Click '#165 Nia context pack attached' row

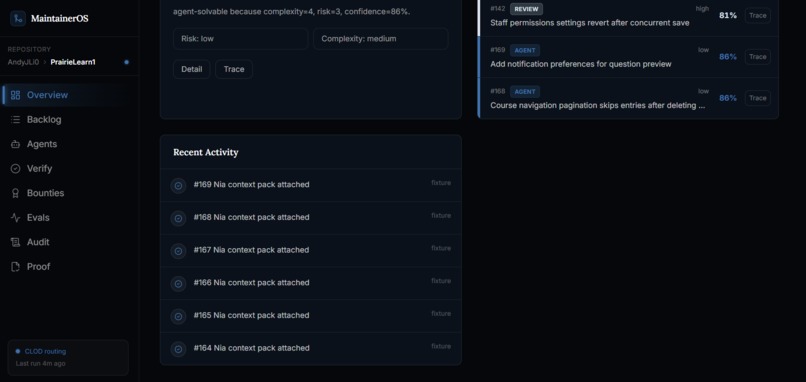click(x=311, y=316)
